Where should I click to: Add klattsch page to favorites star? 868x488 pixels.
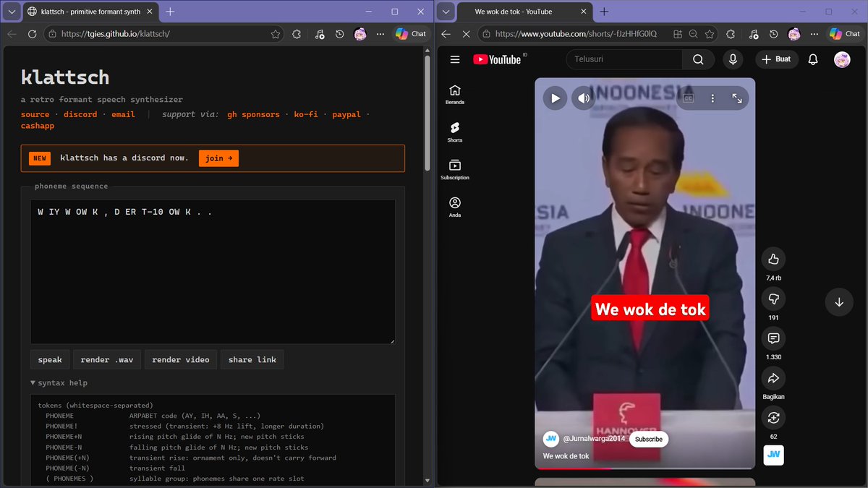276,34
